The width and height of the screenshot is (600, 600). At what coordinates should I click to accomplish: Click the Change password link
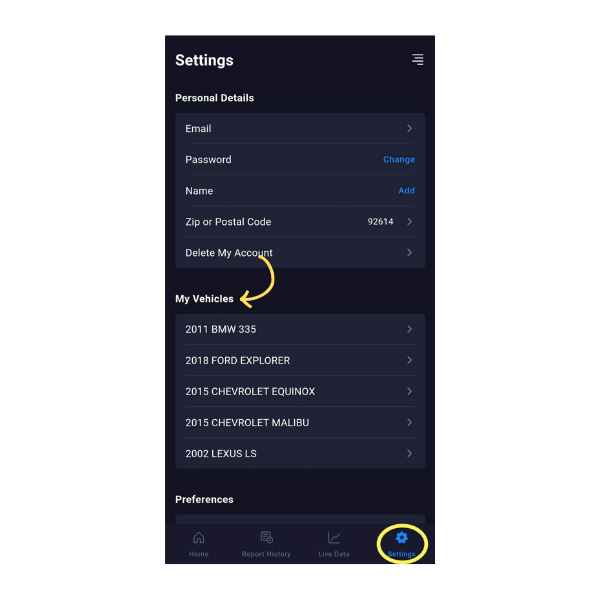point(399,159)
